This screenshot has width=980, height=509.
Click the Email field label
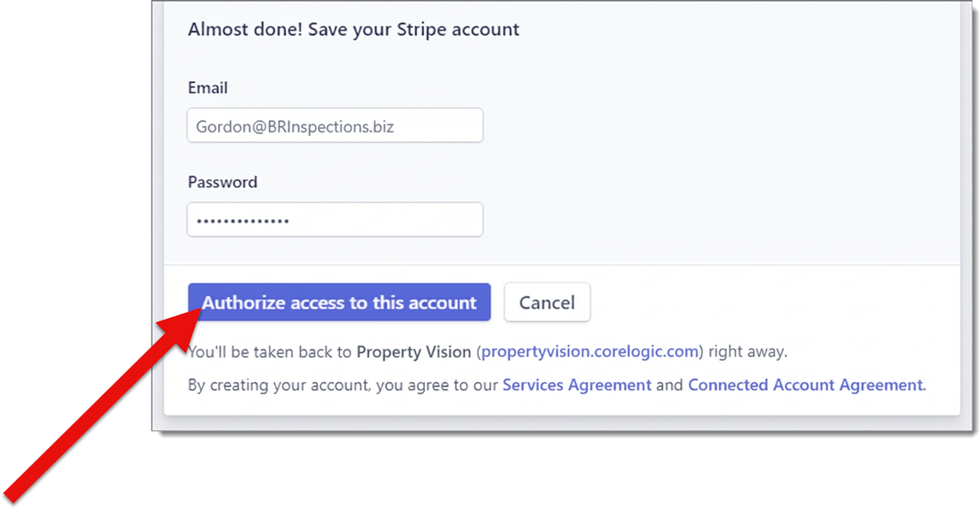coord(207,88)
